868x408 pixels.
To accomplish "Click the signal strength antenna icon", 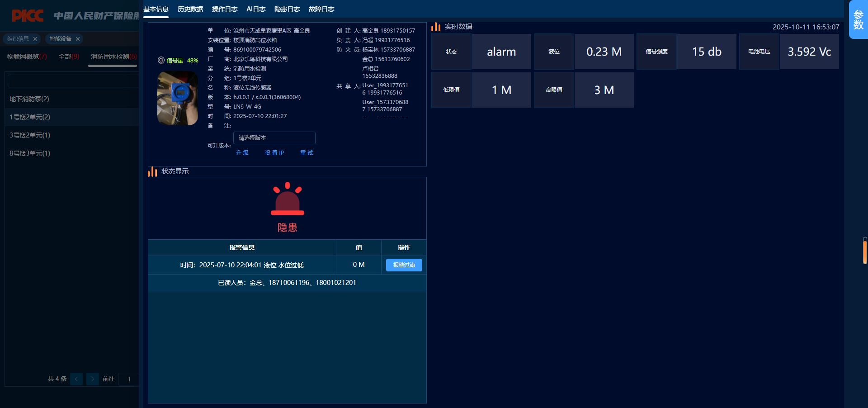I will 161,60.
